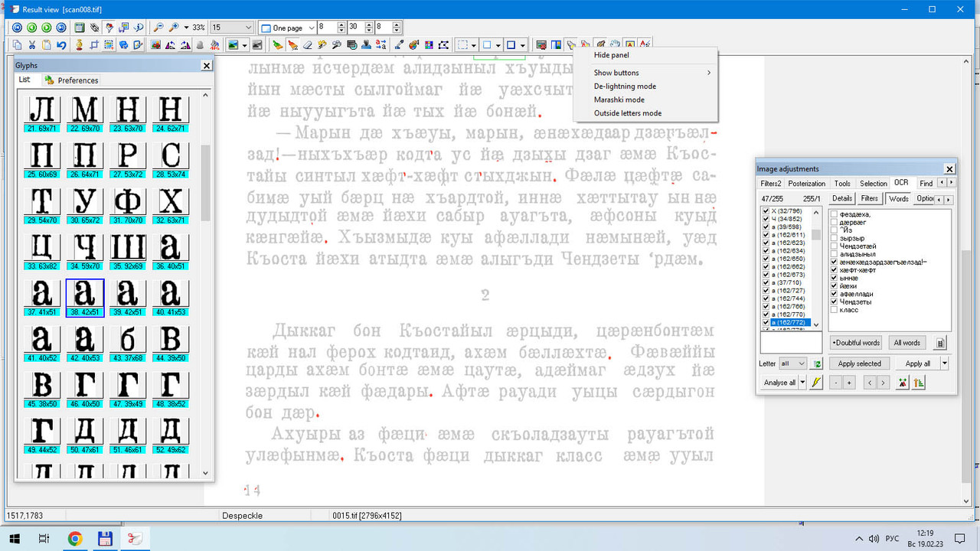The width and height of the screenshot is (980, 551).
Task: Click the copy icon in second toolbar
Action: click(x=17, y=45)
